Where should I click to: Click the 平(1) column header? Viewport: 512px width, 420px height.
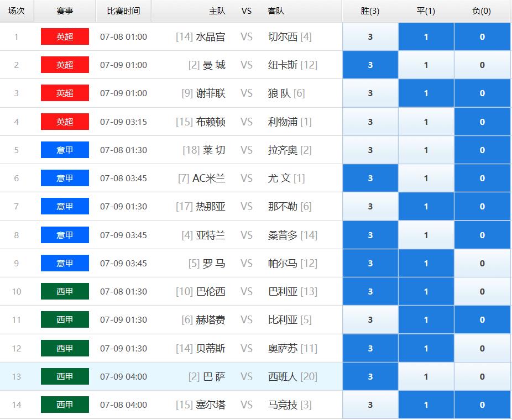[x=426, y=11]
